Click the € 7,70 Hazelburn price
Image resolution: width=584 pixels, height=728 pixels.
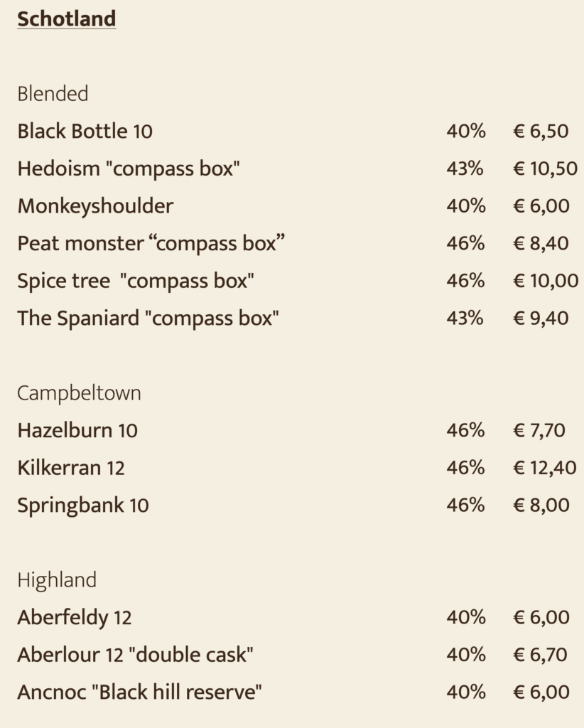539,430
